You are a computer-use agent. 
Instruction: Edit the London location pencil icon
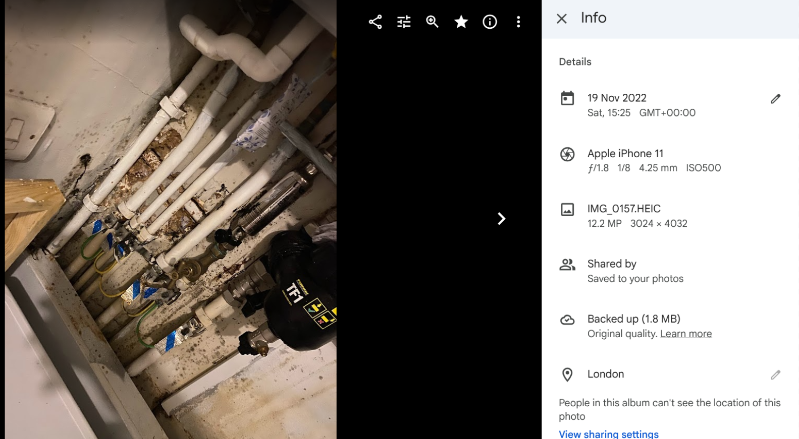776,375
